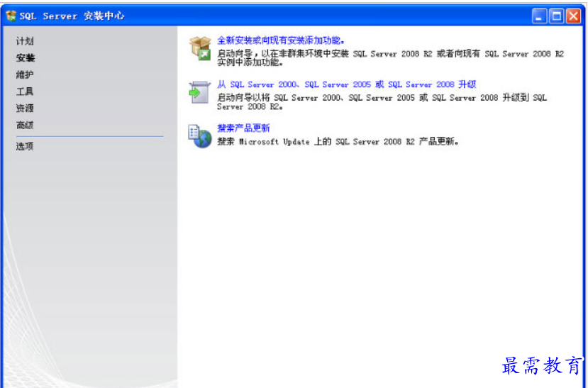Click the text 搜索 Microsoft Update 上的 SQL Server

(x=338, y=142)
